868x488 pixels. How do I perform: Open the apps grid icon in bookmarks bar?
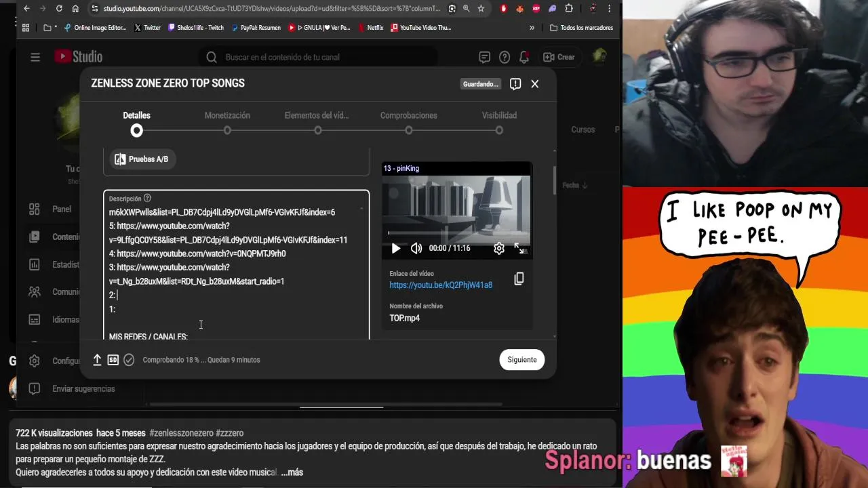click(x=26, y=28)
